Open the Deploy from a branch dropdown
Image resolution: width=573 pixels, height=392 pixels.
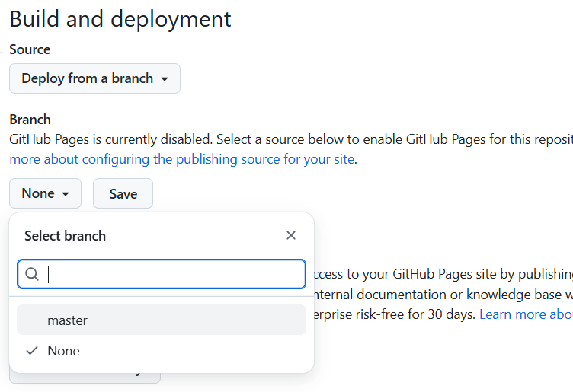tap(94, 78)
